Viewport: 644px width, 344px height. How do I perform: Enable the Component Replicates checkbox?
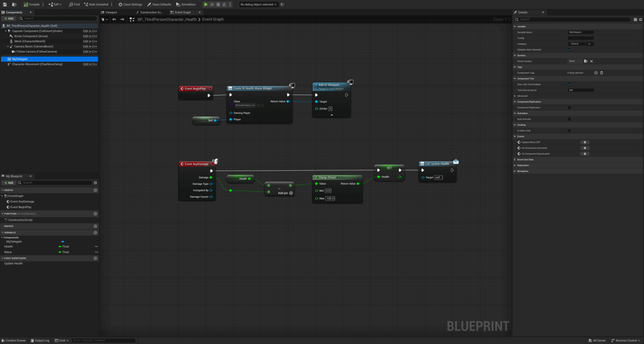tap(569, 108)
